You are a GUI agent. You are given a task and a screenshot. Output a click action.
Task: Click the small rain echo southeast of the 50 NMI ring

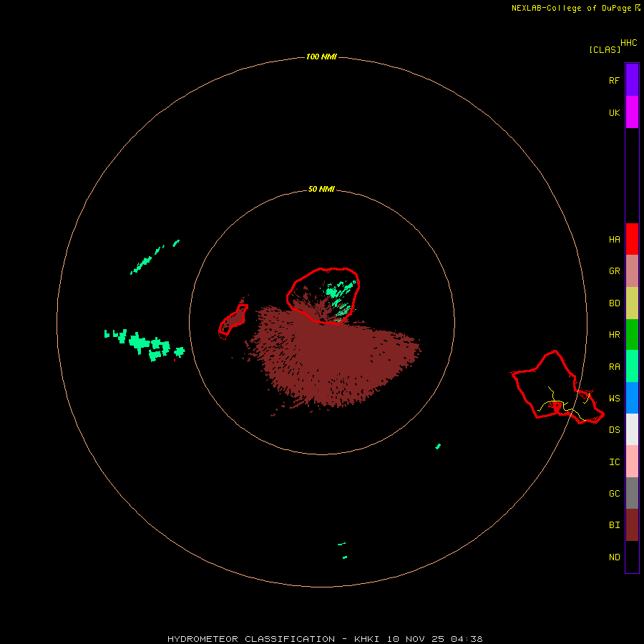[438, 447]
